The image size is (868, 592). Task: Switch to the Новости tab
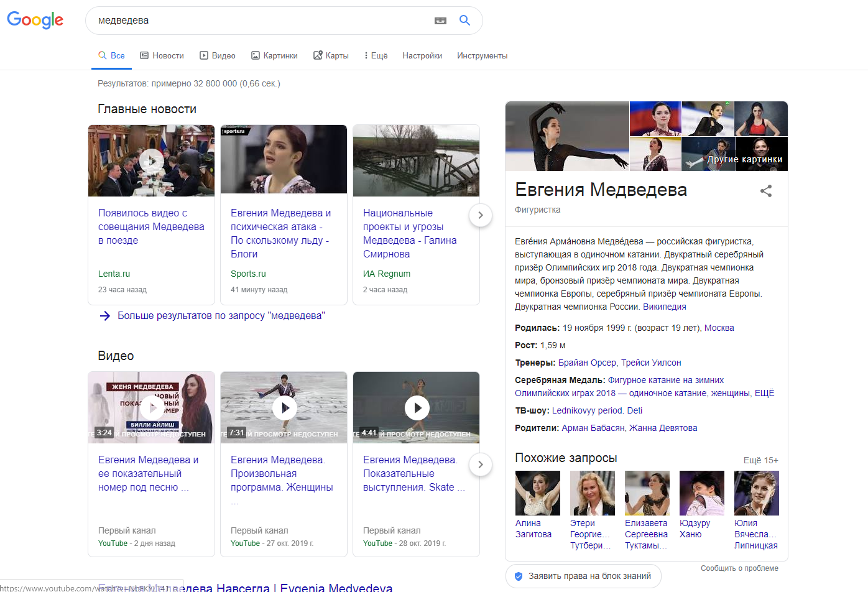(x=162, y=55)
